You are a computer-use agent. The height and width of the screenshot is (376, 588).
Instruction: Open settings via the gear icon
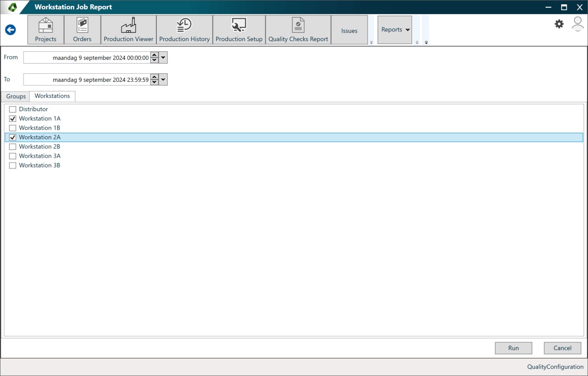coord(559,24)
